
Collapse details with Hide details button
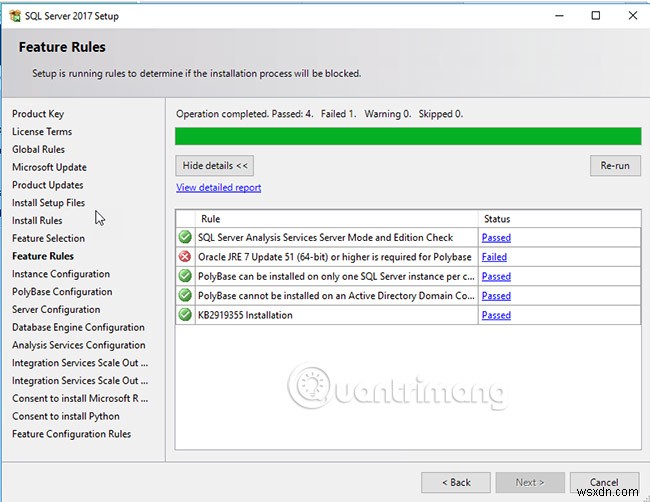(x=215, y=166)
